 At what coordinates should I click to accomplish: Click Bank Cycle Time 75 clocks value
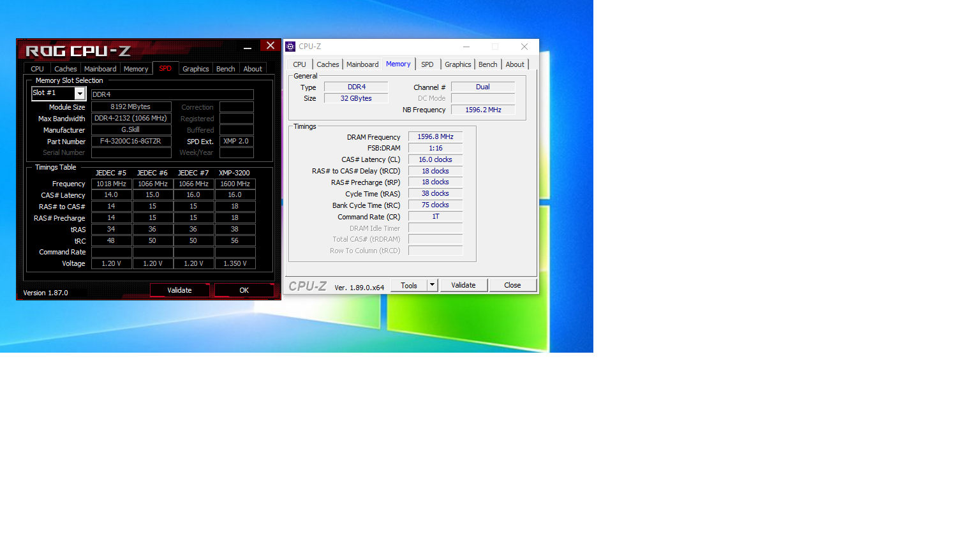point(435,205)
